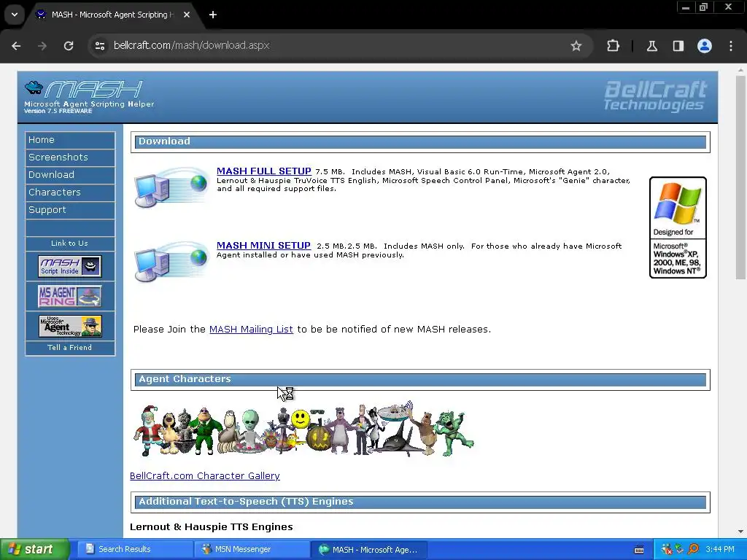Screen dimensions: 747x560
Task: Close the MASH browser tab
Action: point(187,15)
